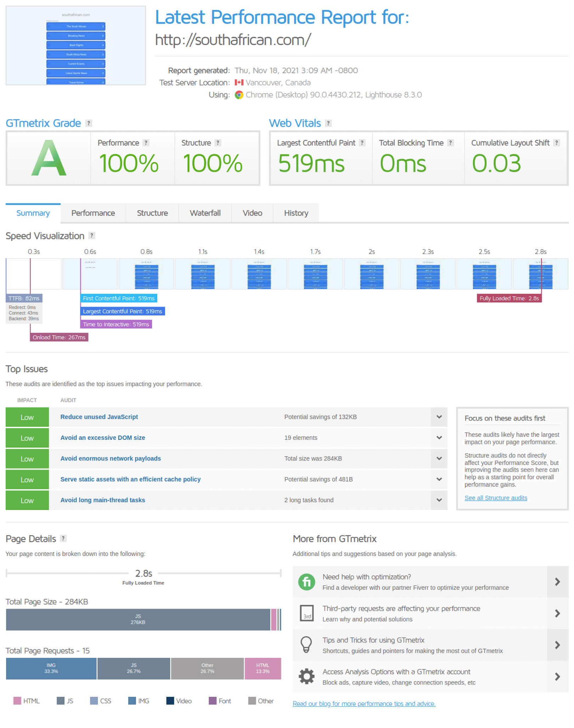Click the HTML 13.3% requests bar segment

click(263, 668)
